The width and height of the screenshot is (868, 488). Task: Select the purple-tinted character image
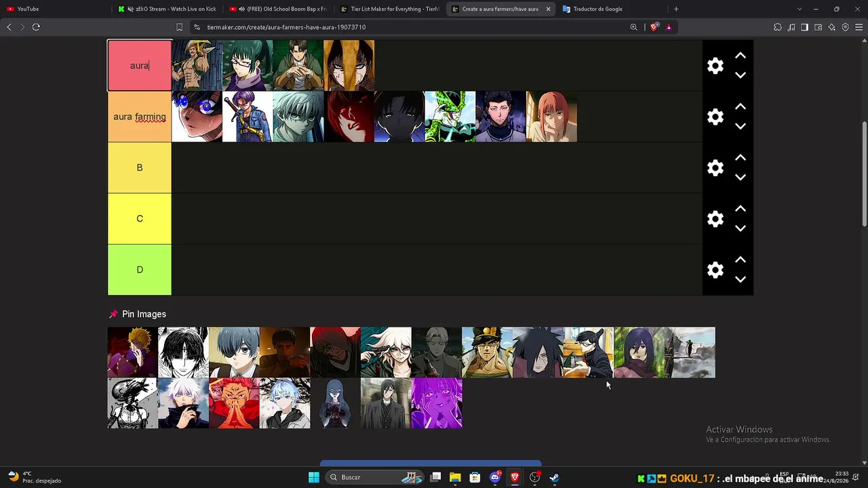[437, 403]
